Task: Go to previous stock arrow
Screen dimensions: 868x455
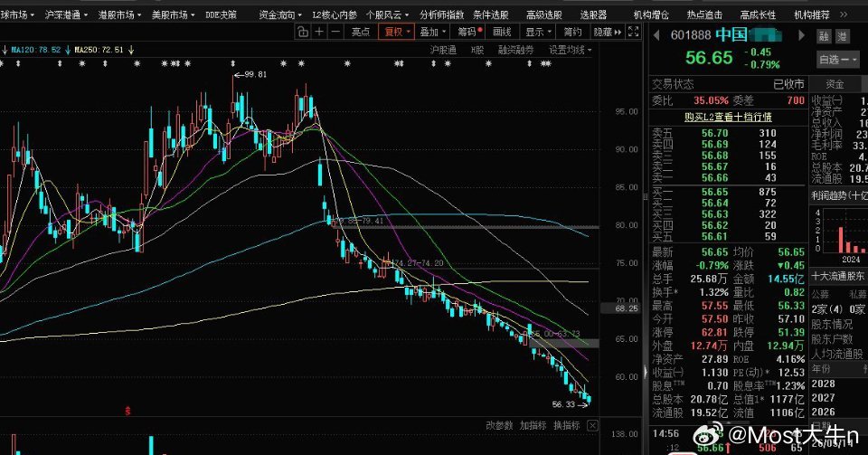Action: tap(657, 35)
